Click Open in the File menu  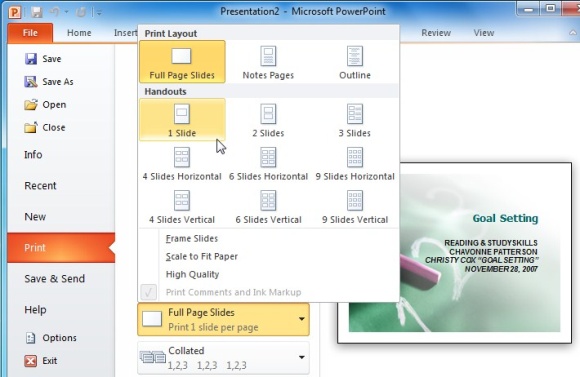pyautogui.click(x=45, y=105)
